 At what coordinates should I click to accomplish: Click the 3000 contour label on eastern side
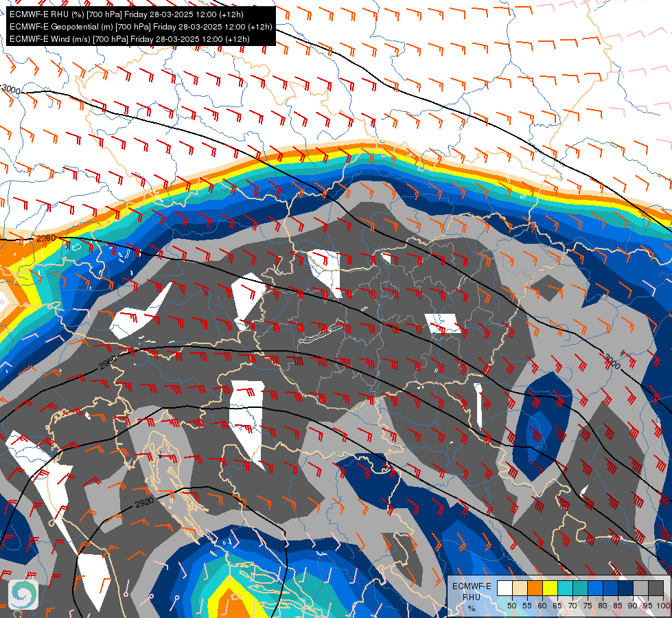612,362
